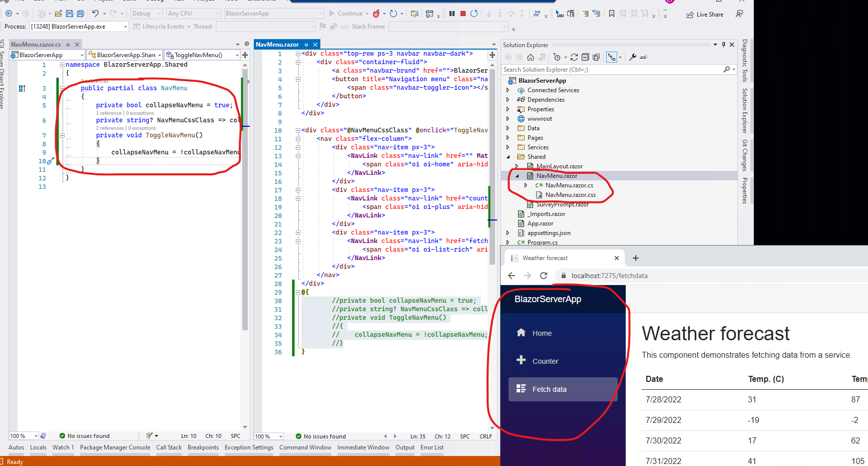Click the browser address bar showing localhost:7275/fetchdata
This screenshot has width=868, height=466.
711,276
